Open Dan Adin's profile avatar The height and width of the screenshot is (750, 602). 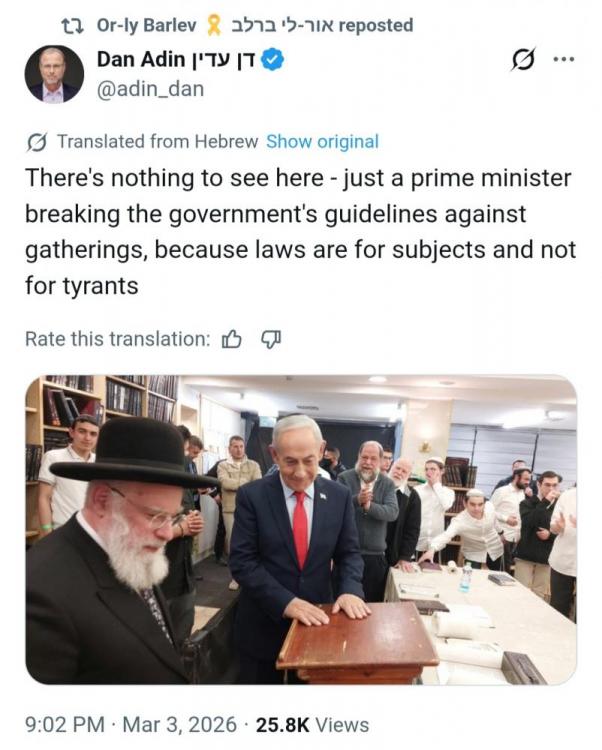tap(54, 74)
